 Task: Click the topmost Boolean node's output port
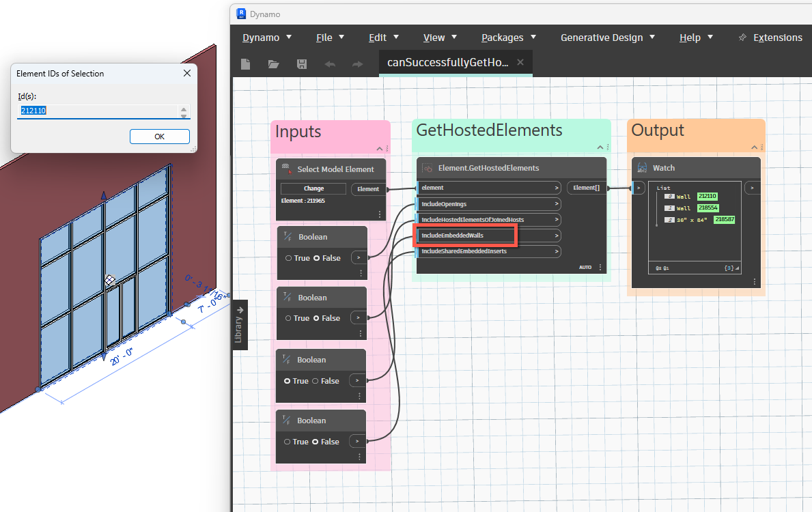(x=359, y=257)
